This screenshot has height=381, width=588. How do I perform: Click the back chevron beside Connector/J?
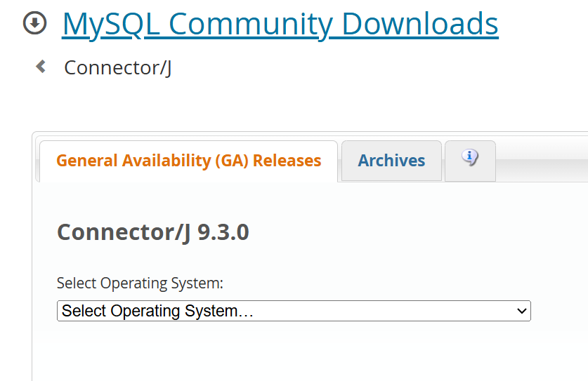(41, 67)
